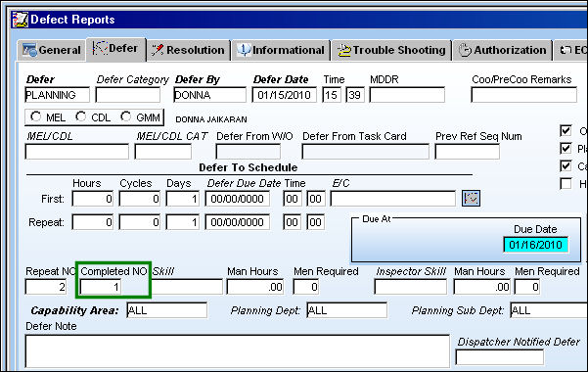The image size is (588, 372).
Task: Click the Skill input field
Action: [x=187, y=287]
